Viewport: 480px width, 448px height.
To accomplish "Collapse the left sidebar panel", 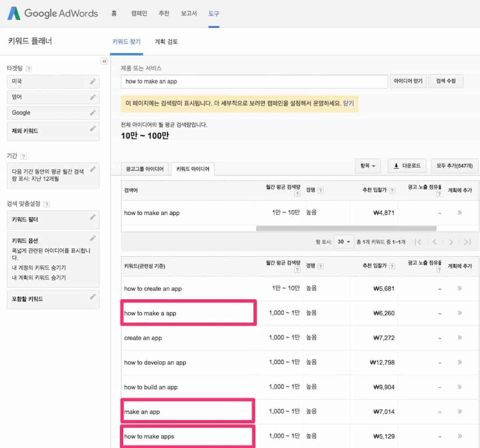I will pyautogui.click(x=105, y=61).
